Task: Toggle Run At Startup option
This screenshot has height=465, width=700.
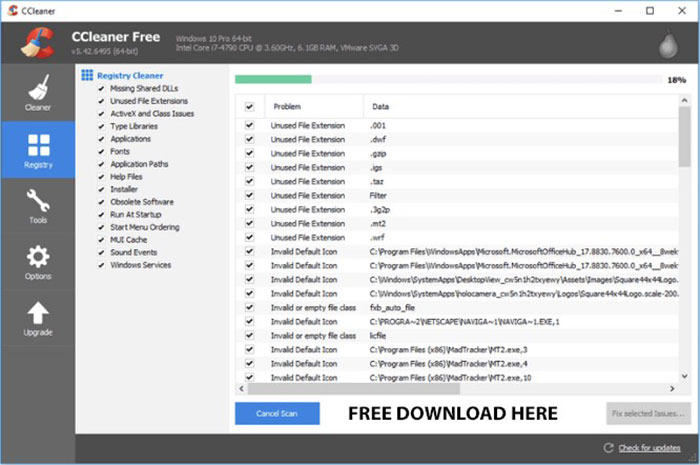Action: (x=101, y=215)
